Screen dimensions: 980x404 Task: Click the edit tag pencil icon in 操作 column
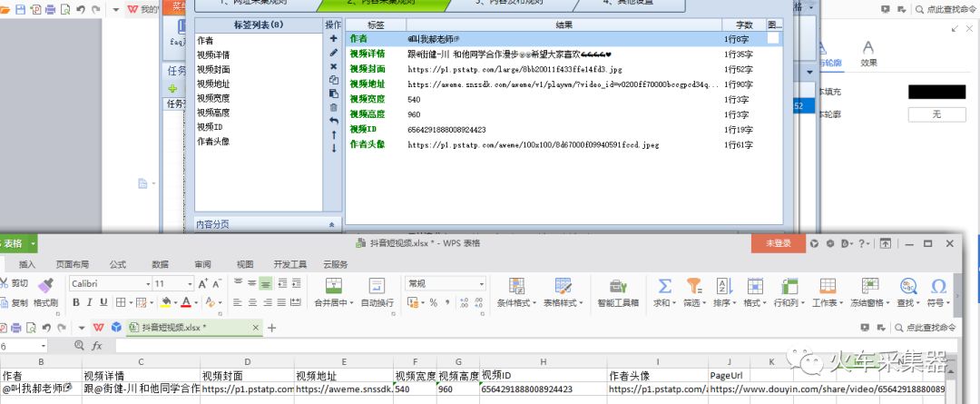334,53
